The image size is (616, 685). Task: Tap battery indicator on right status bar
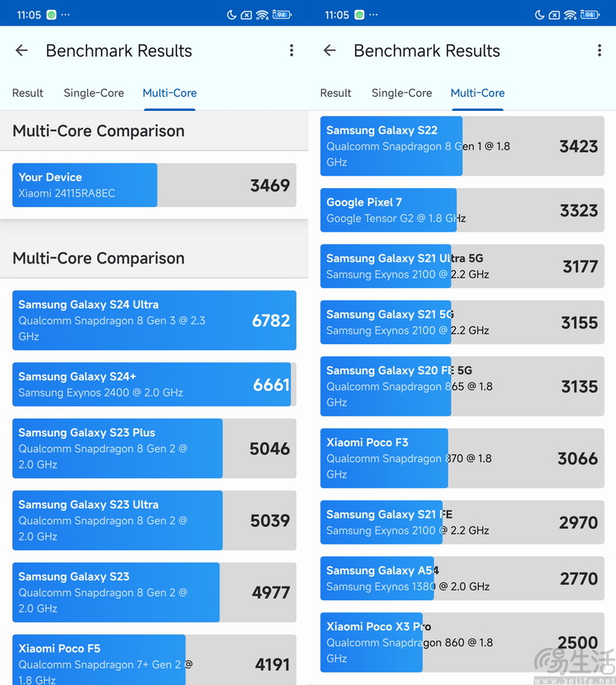[x=590, y=15]
